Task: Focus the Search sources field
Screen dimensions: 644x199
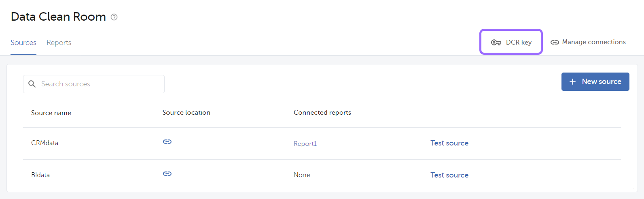Action: (101, 84)
